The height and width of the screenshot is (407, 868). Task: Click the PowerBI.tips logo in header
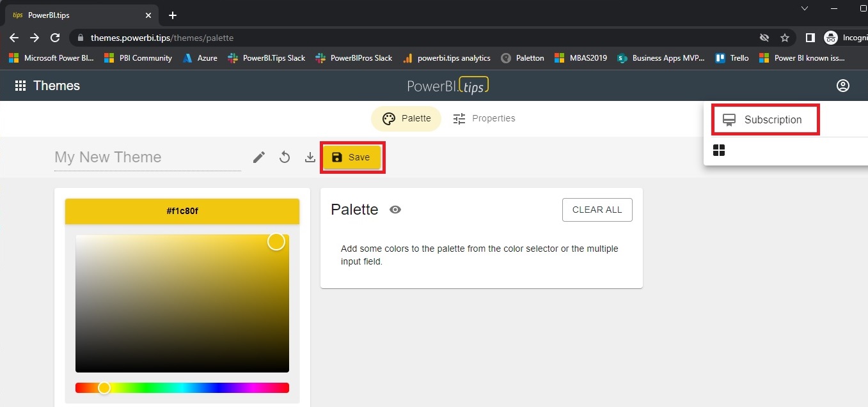pos(448,86)
